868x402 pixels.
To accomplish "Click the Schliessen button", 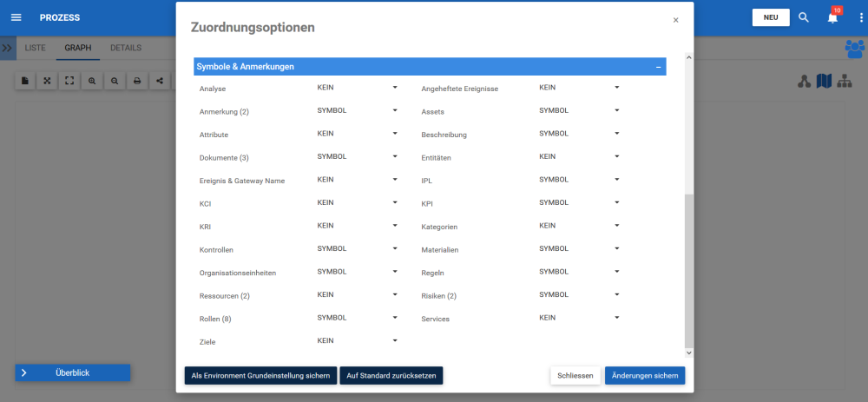I will (575, 375).
